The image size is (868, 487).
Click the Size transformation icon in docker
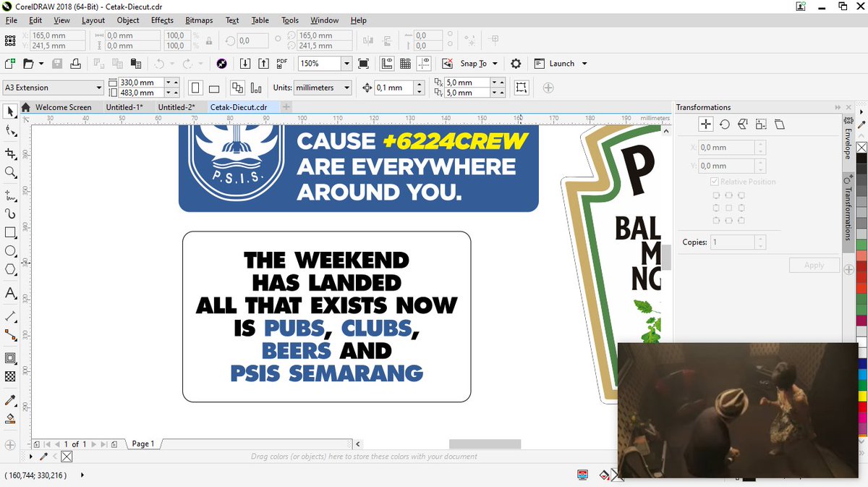coord(760,124)
